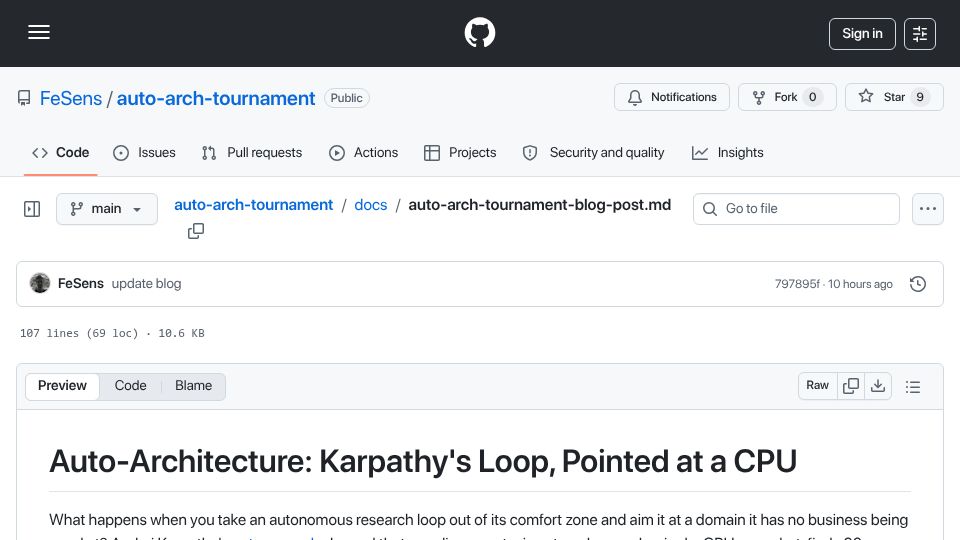Copy the file path icon
960x540 pixels.
click(x=196, y=231)
